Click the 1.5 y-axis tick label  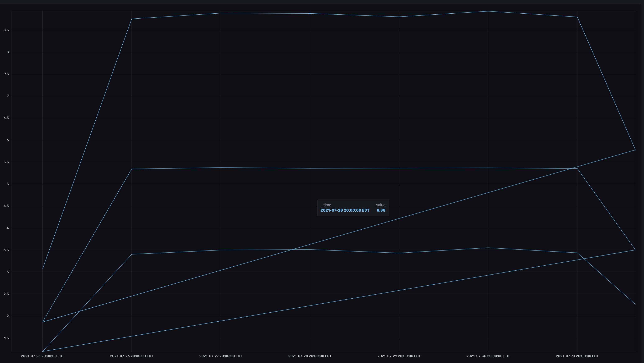tap(6, 338)
